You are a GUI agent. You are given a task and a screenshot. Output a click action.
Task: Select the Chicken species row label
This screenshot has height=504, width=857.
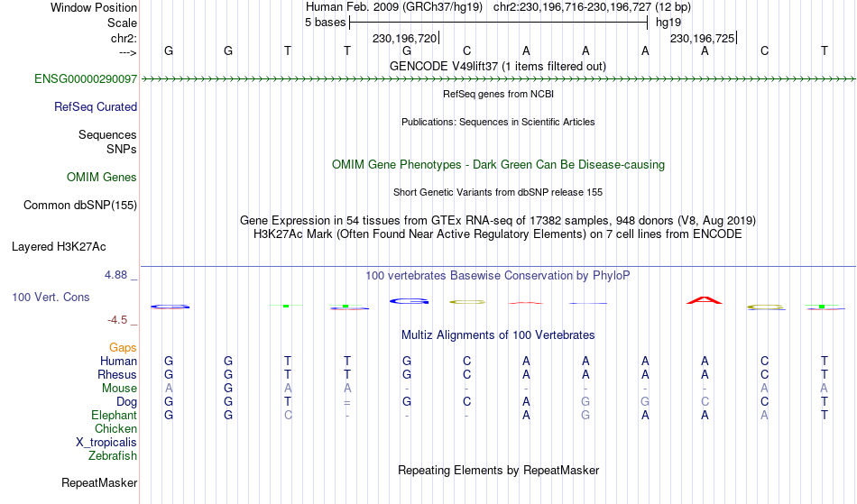[115, 428]
